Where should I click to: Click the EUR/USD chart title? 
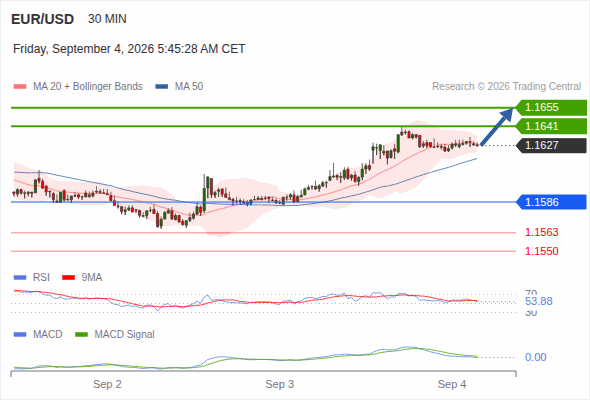pos(43,19)
